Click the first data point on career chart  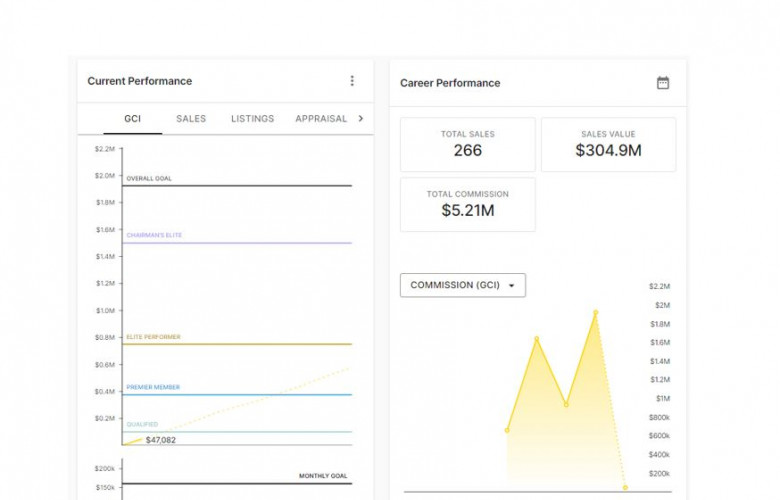pyautogui.click(x=507, y=430)
